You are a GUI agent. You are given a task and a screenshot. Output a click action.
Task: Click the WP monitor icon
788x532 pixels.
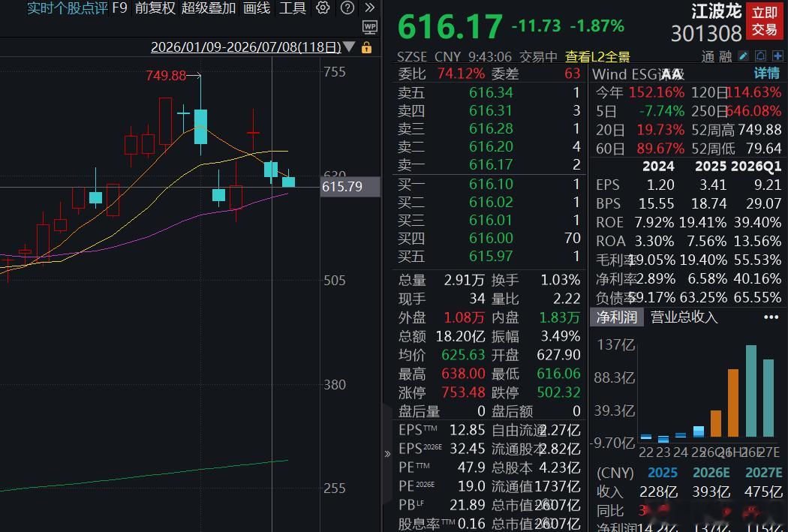pyautogui.click(x=370, y=27)
